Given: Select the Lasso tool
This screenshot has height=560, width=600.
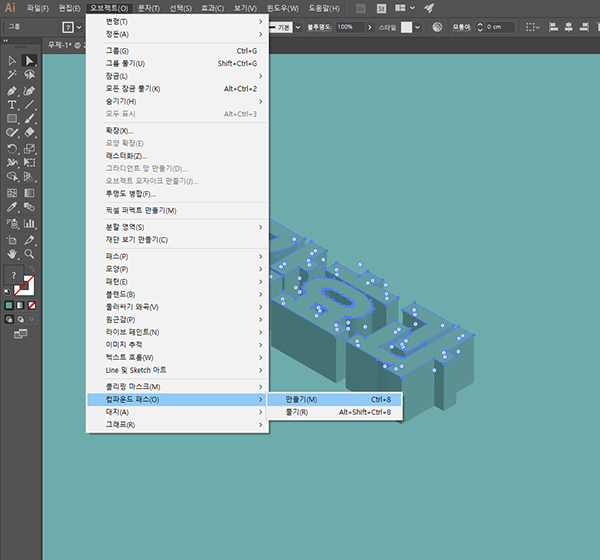Looking at the screenshot, I should 29,75.
